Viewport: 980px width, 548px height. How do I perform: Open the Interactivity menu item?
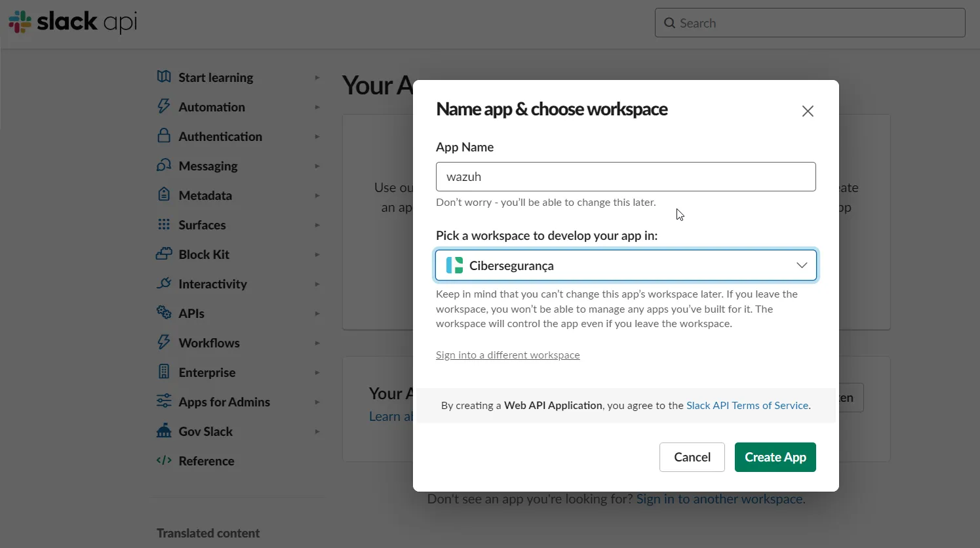(212, 284)
